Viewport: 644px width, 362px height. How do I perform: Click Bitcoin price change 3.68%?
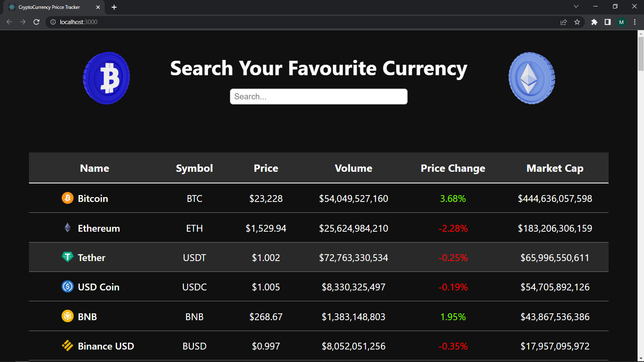[453, 199]
